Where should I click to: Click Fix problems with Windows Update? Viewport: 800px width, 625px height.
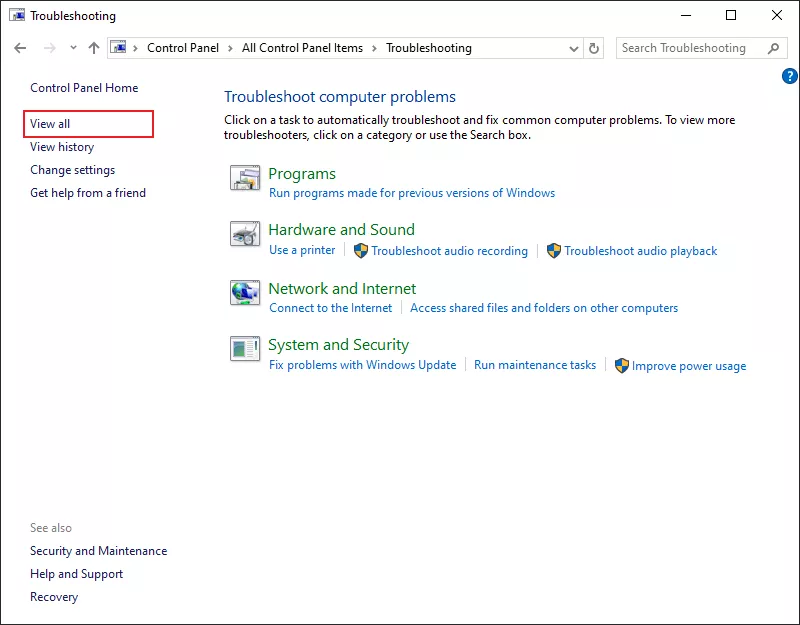363,365
